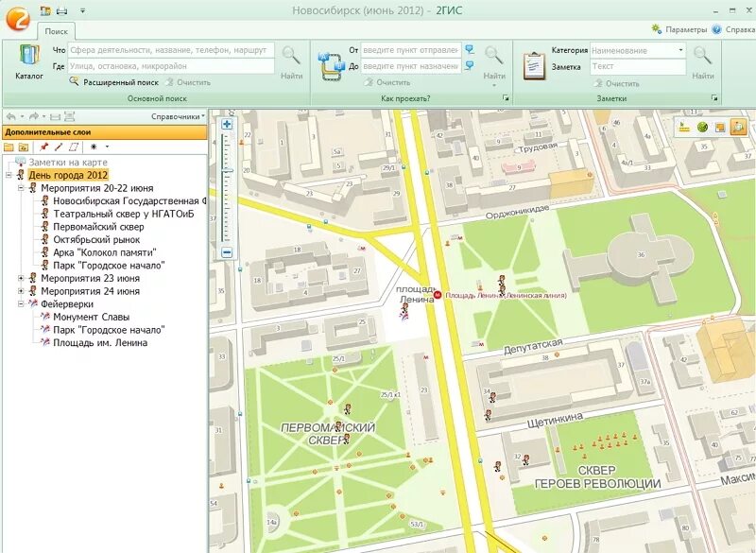This screenshot has width=756, height=553.
Task: Select Заметки на карте tree item
Action: click(68, 163)
